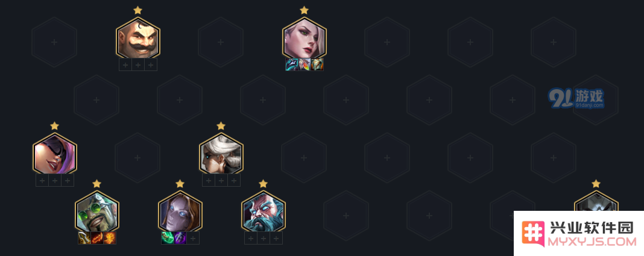This screenshot has height=256, width=644.
Task: Select the bearded champion with green goggles
Action: [97, 211]
